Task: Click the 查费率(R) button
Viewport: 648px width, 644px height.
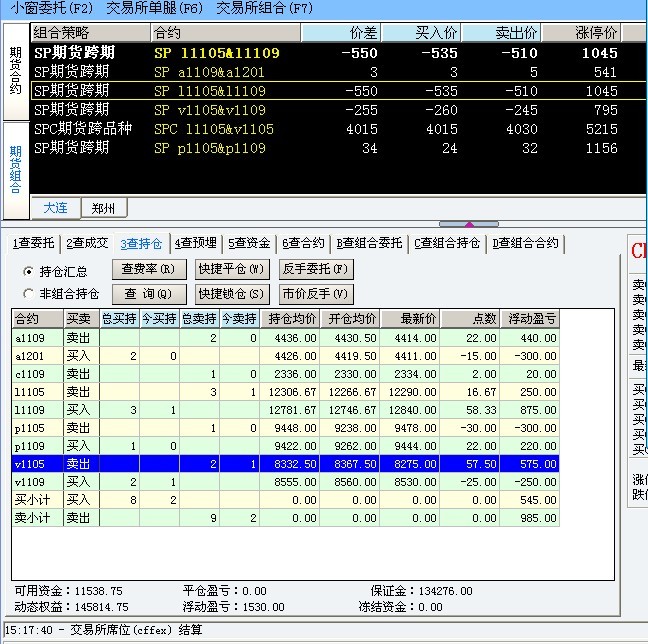Action: [149, 269]
